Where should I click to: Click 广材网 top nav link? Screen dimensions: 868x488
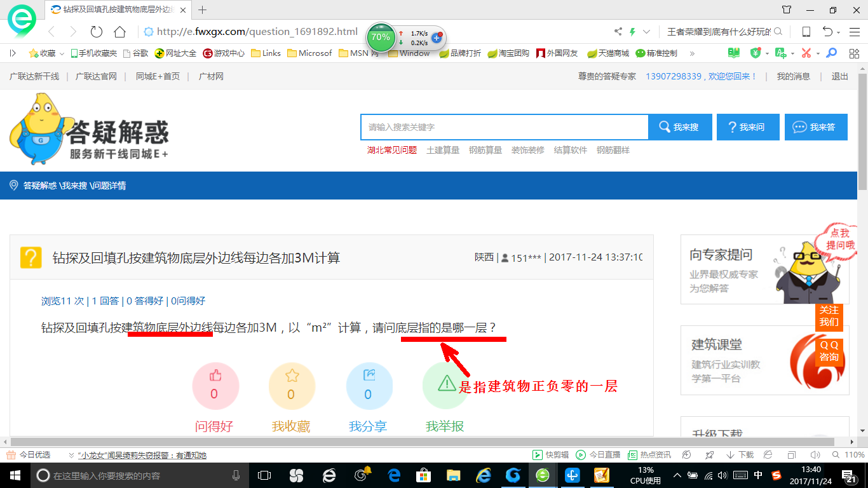pyautogui.click(x=211, y=76)
